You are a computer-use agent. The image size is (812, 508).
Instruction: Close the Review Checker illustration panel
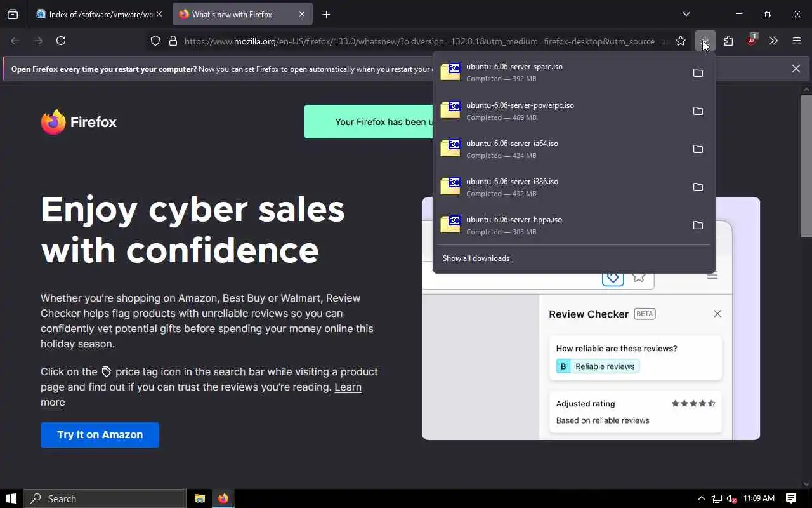tap(717, 314)
